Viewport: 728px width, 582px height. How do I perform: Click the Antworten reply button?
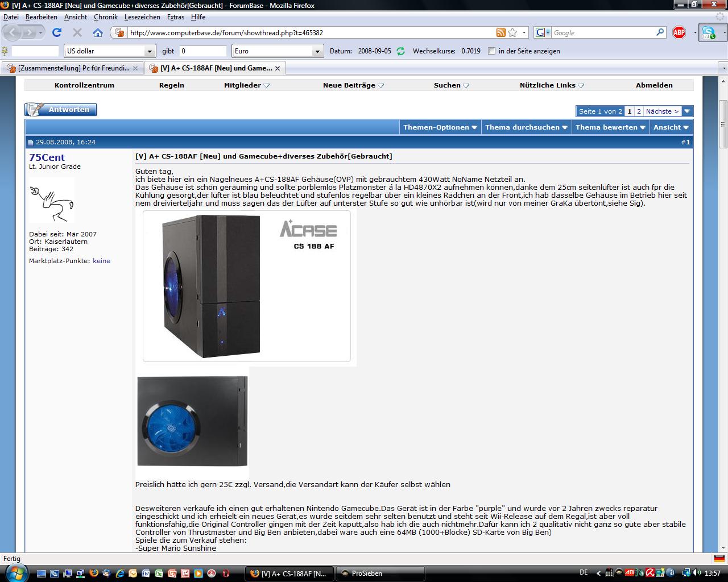pos(61,110)
